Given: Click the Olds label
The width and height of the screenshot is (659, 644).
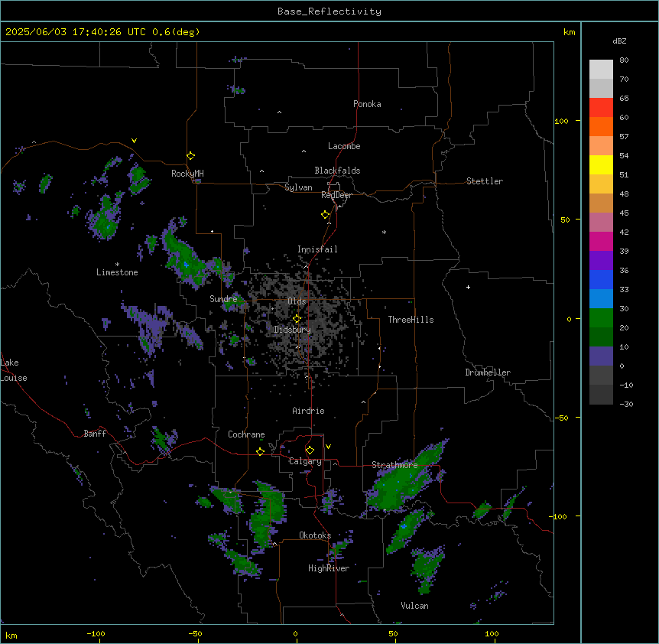Looking at the screenshot, I should coord(297,301).
